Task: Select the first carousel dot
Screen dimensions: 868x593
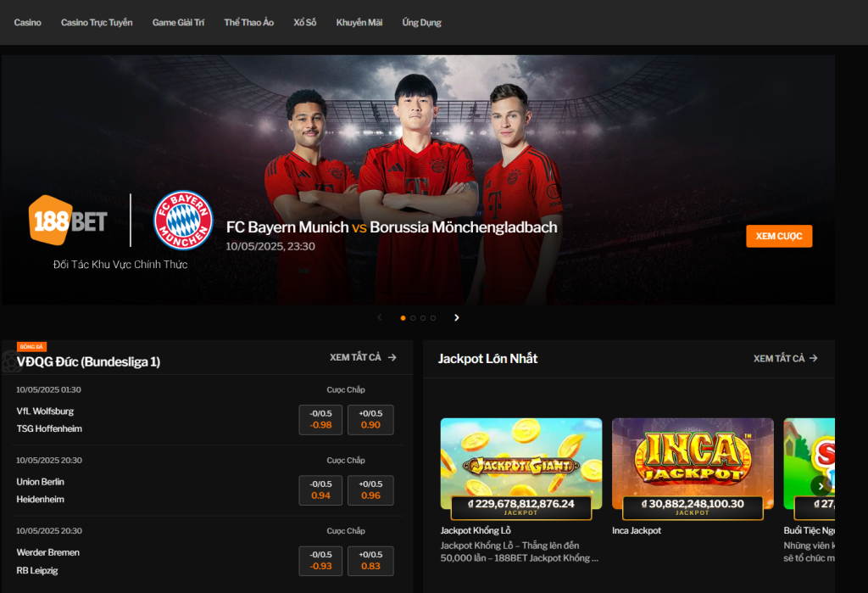Action: point(403,318)
